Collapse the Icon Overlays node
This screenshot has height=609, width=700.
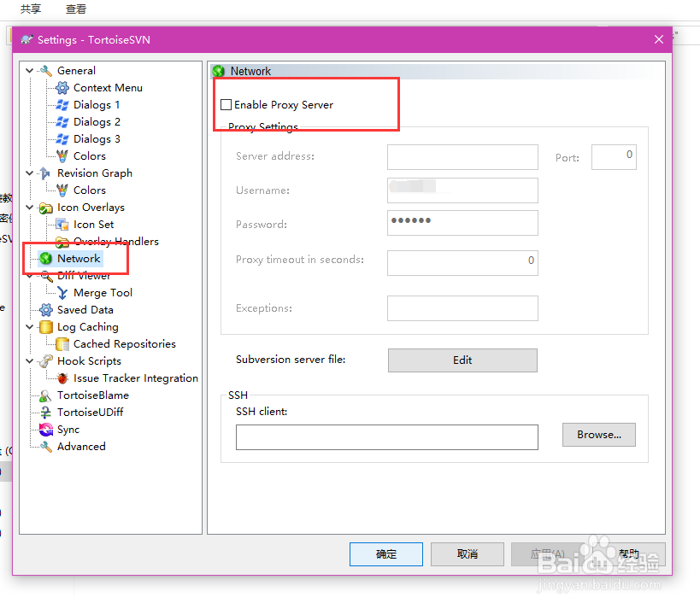point(29,208)
